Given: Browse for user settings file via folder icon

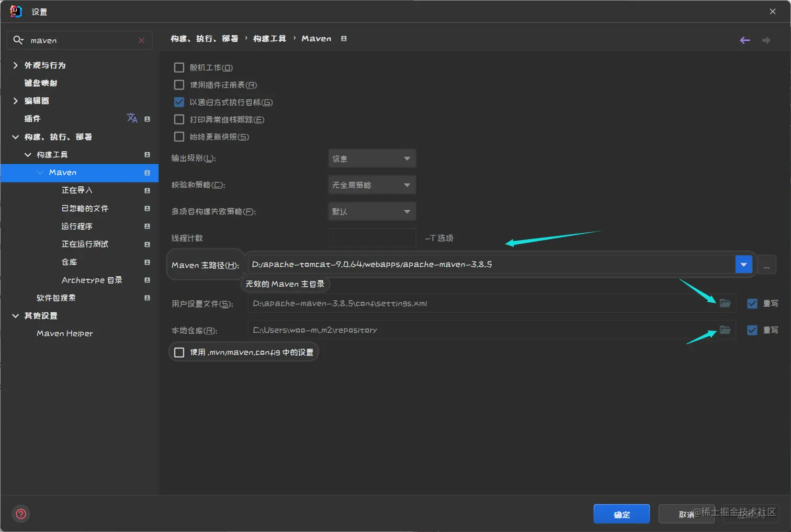Looking at the screenshot, I should pos(725,303).
